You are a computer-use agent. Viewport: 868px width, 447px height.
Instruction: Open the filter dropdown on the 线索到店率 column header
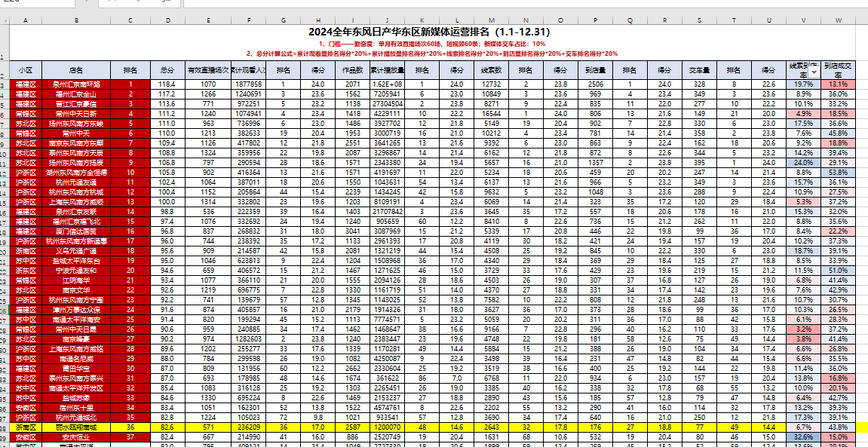[x=815, y=71]
